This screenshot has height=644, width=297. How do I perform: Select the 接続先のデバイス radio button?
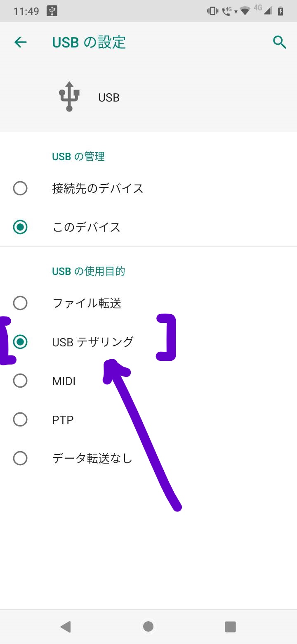20,189
